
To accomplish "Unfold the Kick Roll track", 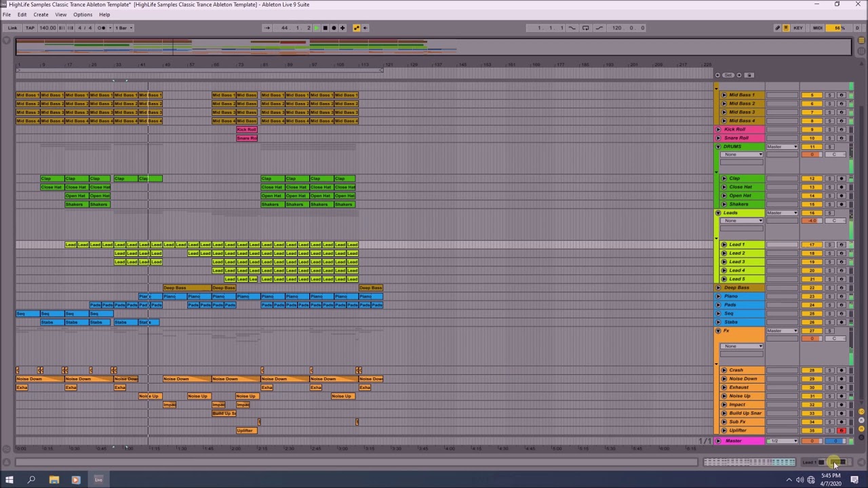I will pos(718,129).
